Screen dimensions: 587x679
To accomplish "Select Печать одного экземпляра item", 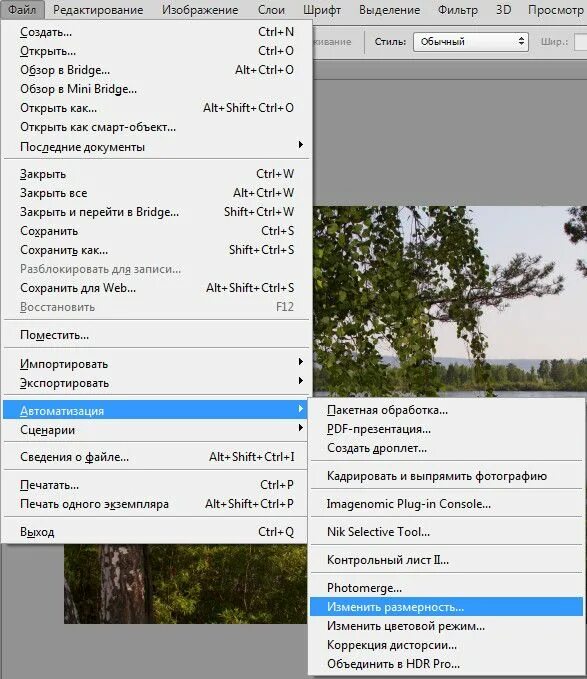I will click(157, 504).
